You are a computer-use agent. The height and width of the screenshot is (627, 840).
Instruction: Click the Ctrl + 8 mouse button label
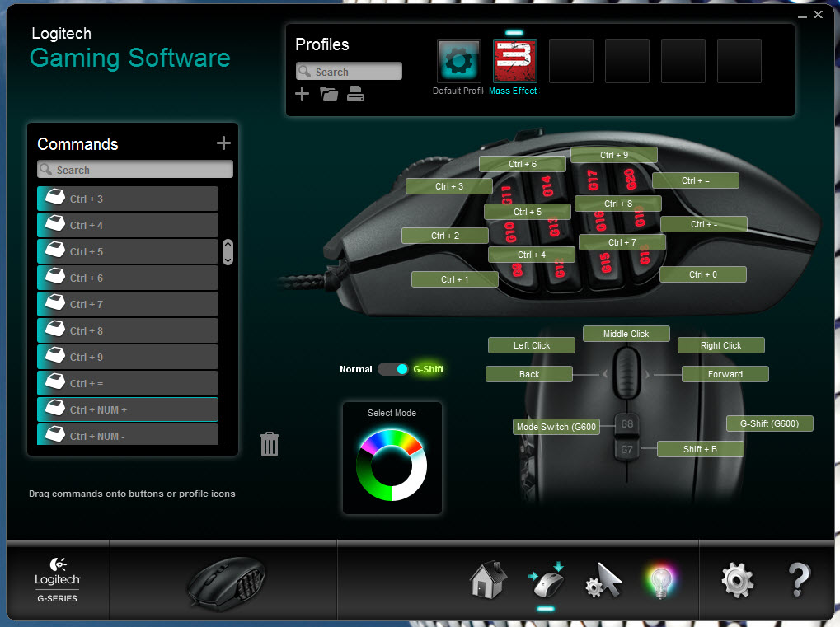618,204
